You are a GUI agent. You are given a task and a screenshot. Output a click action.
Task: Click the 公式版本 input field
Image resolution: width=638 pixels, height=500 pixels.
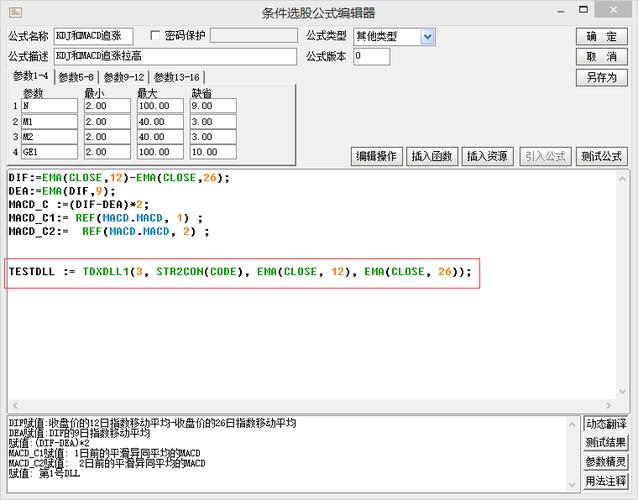[x=372, y=57]
